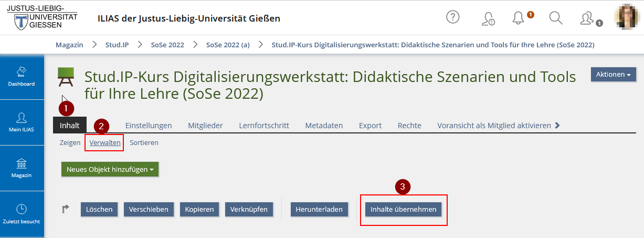This screenshot has width=644, height=238.
Task: Open Neues Objekt hinzufügen dropdown
Action: pyautogui.click(x=110, y=170)
